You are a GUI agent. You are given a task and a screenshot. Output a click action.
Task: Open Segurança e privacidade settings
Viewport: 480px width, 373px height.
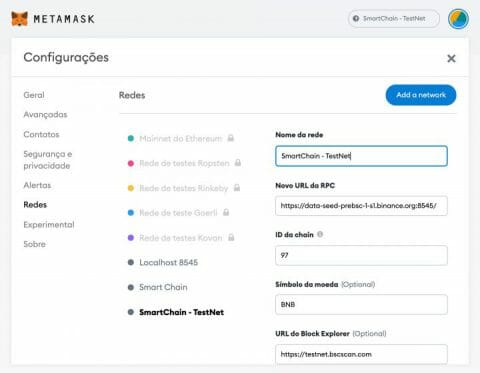tap(48, 160)
